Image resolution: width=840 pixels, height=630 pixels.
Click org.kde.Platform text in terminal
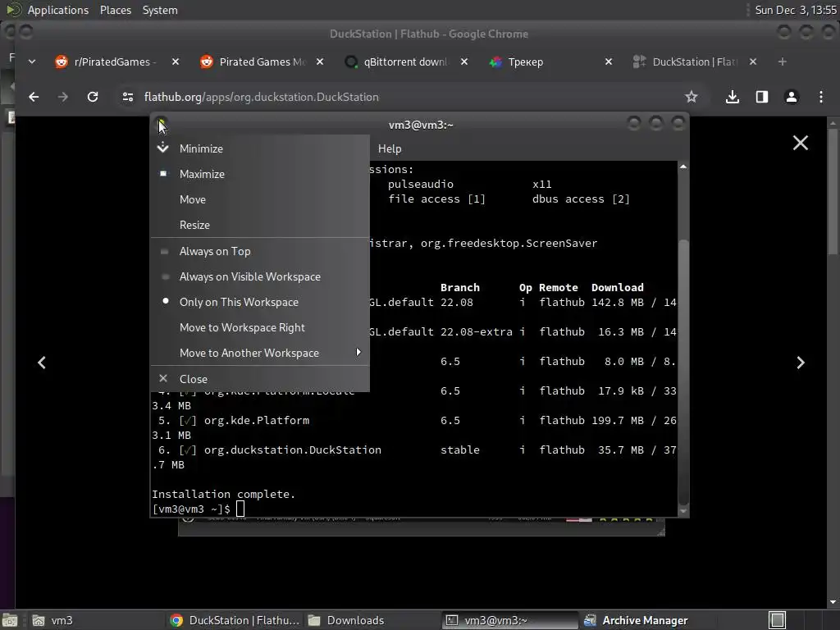[x=257, y=421]
